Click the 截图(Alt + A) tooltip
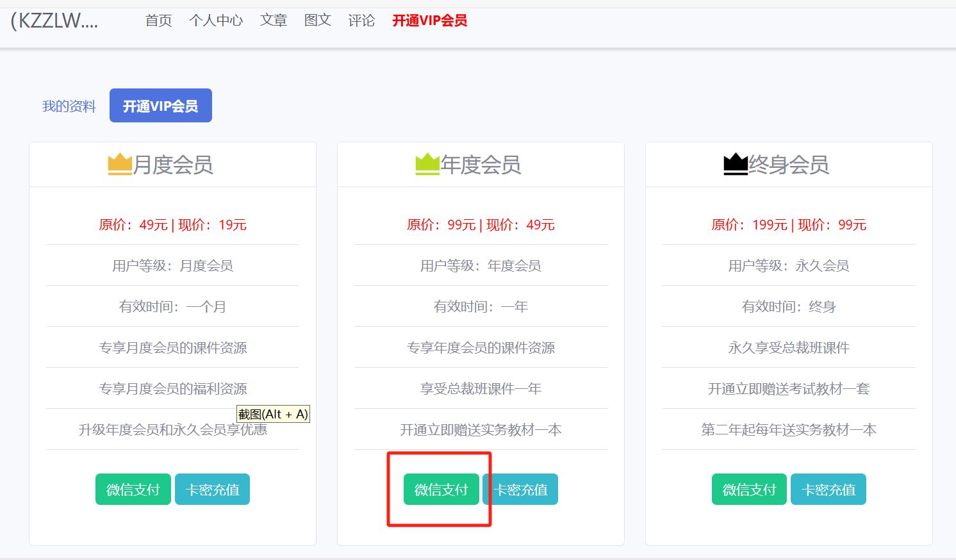This screenshot has height=560, width=956. (x=274, y=414)
